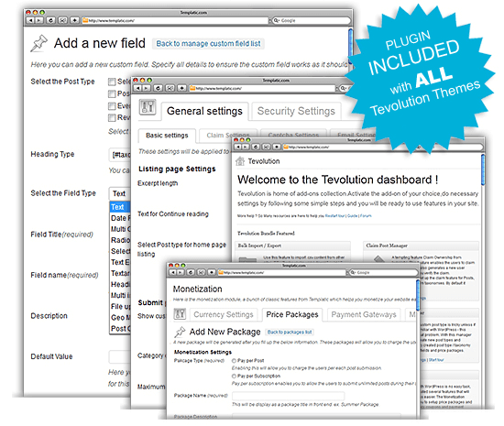Open the Claim Settings sub-tab

tap(228, 136)
